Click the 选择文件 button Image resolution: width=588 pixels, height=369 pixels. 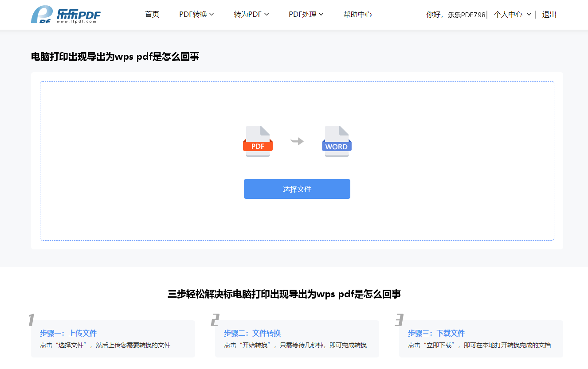tap(297, 189)
